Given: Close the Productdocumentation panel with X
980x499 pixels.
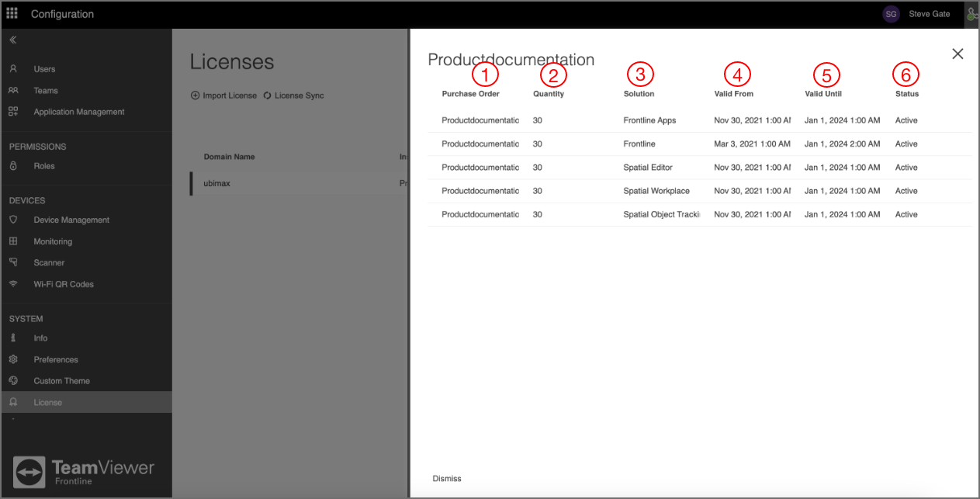Looking at the screenshot, I should 957,54.
